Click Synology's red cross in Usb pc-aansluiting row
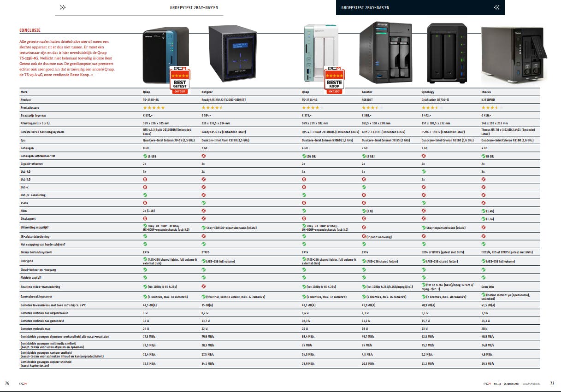Viewport: 561px width, 392px height. (424, 195)
